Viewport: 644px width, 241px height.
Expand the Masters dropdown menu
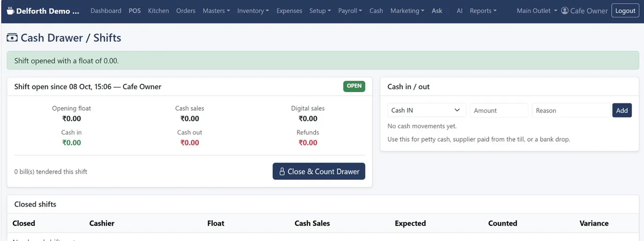point(216,11)
